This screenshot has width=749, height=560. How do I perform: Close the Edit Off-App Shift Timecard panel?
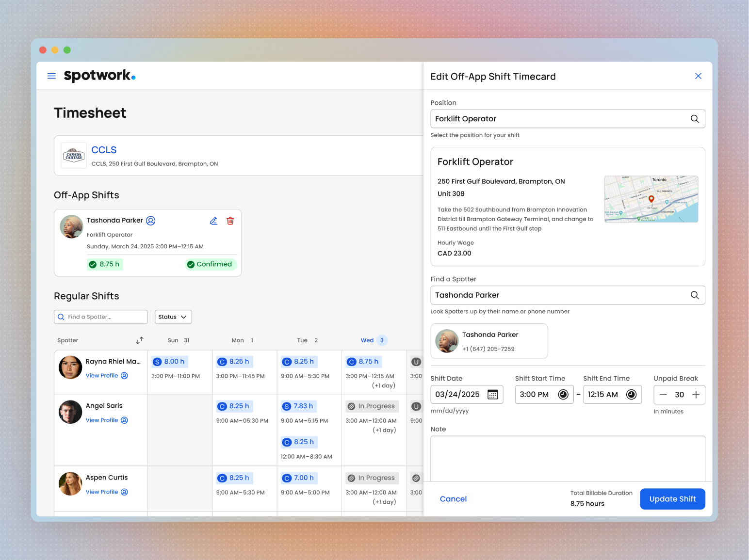(x=698, y=76)
